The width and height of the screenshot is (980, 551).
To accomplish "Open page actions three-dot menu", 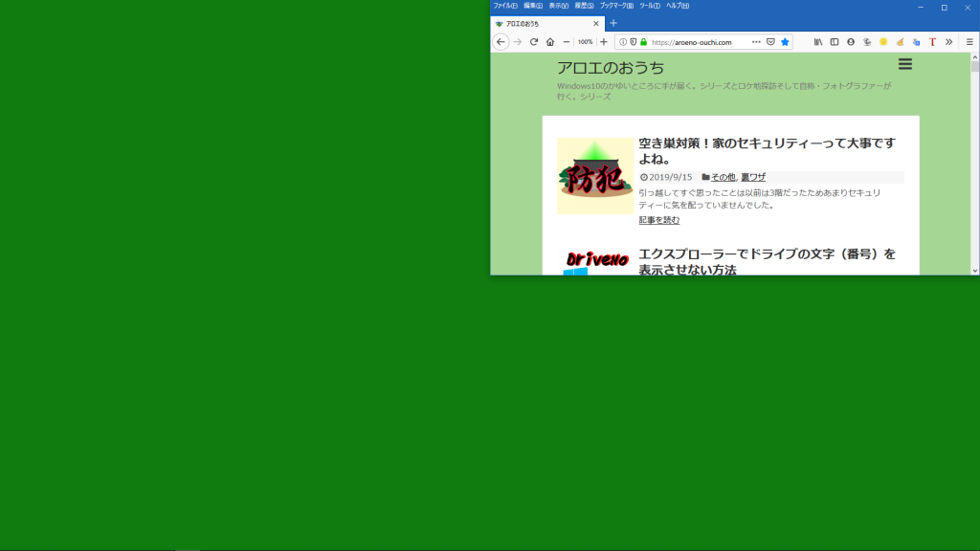I will (x=756, y=42).
